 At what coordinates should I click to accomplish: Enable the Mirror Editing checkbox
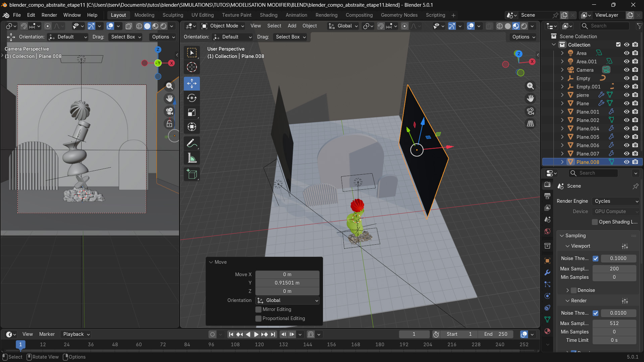coord(258,309)
